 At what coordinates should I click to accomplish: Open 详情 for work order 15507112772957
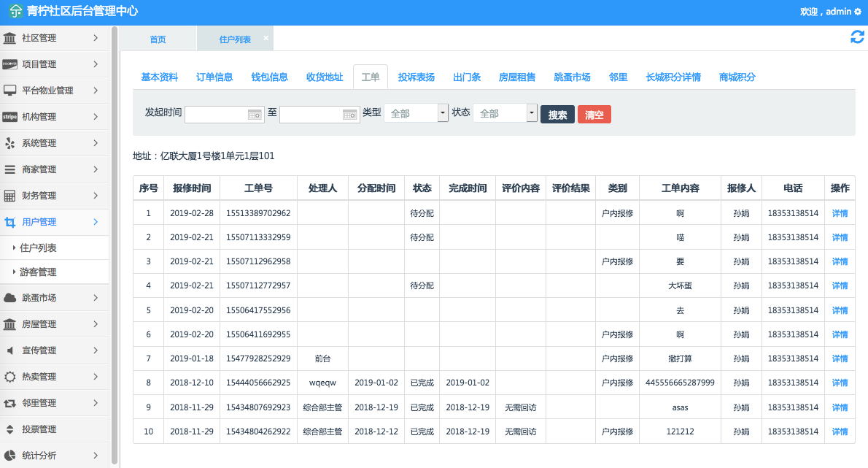coord(840,285)
